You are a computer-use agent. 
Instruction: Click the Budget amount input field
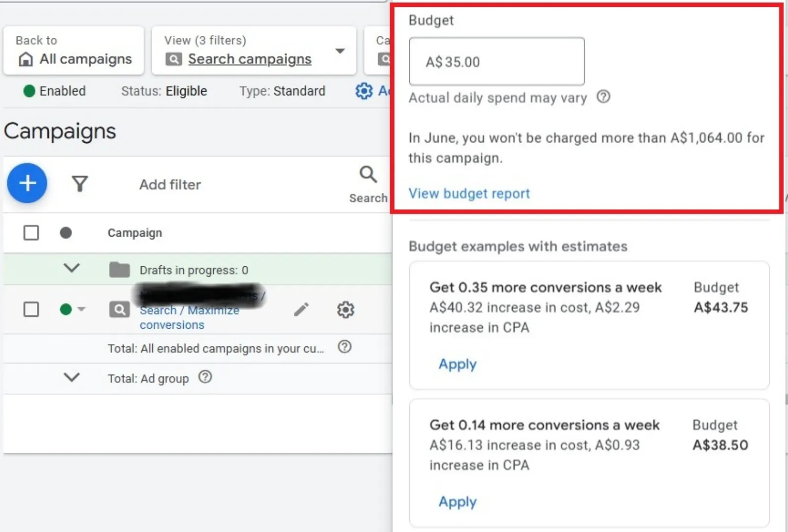[497, 62]
